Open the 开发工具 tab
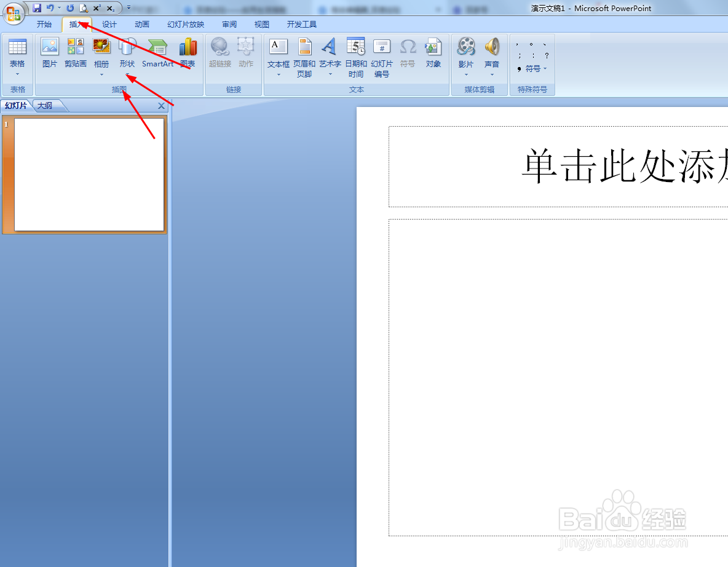Screen dimensions: 728x567 coord(302,24)
